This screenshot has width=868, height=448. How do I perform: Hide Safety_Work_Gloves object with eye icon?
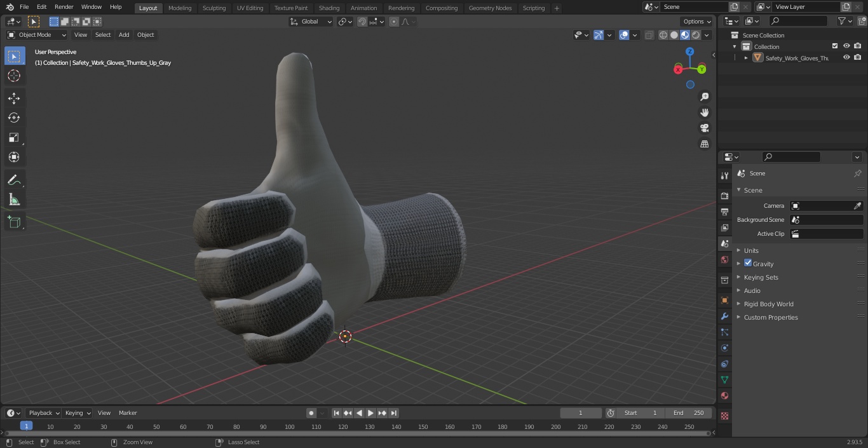(846, 58)
